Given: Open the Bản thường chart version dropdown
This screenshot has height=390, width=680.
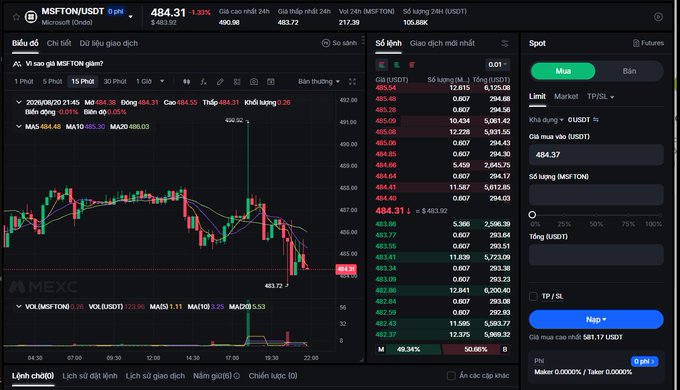Looking at the screenshot, I should (x=319, y=82).
